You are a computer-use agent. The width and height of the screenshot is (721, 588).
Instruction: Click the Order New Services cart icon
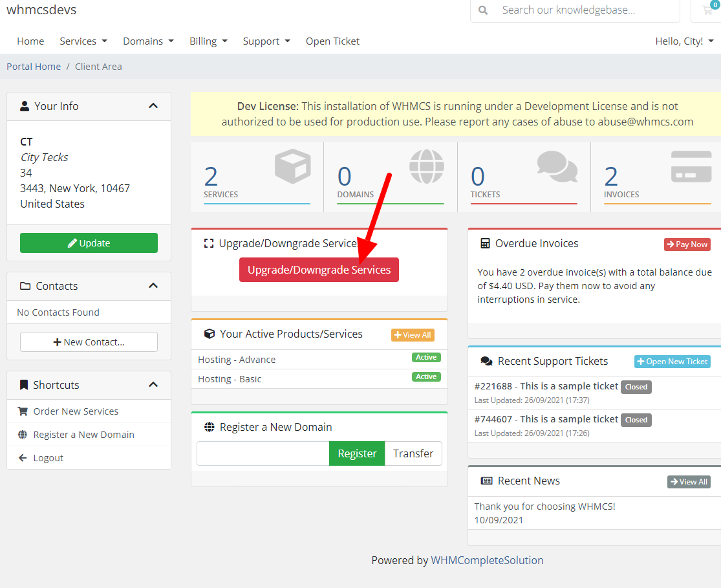(x=23, y=411)
